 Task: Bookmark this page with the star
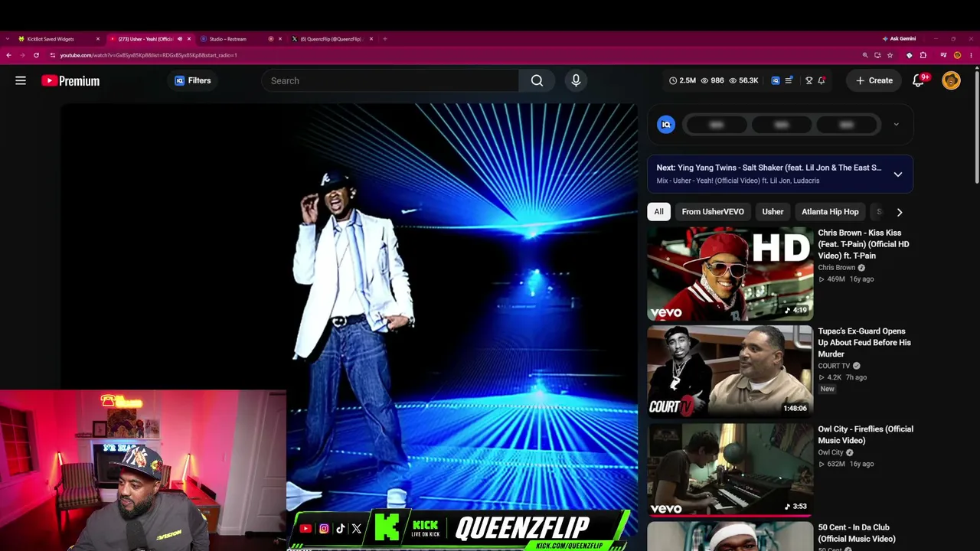point(890,55)
